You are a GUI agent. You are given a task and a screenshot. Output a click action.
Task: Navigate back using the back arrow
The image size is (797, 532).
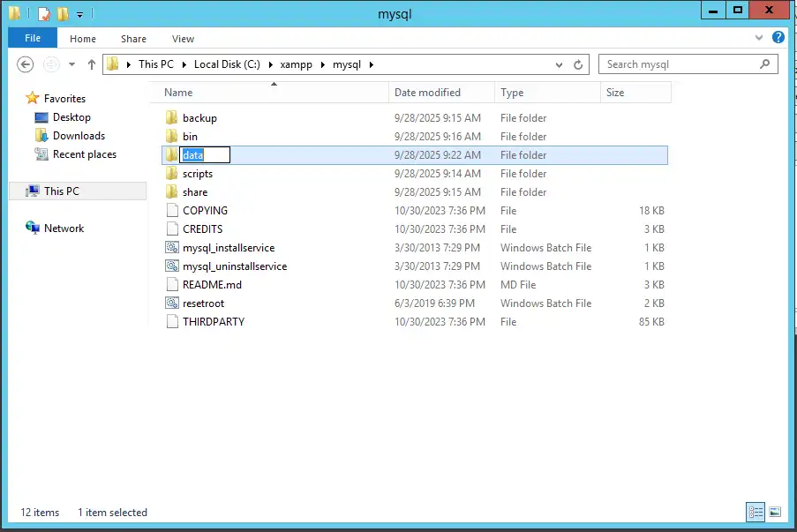[25, 64]
